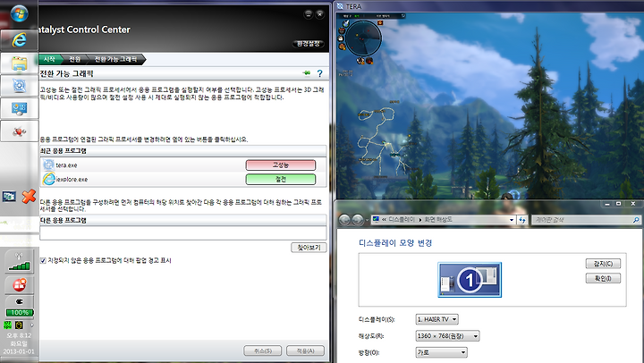This screenshot has width=644, height=363.
Task: Open Catalyst help question mark icon
Action: 319,73
